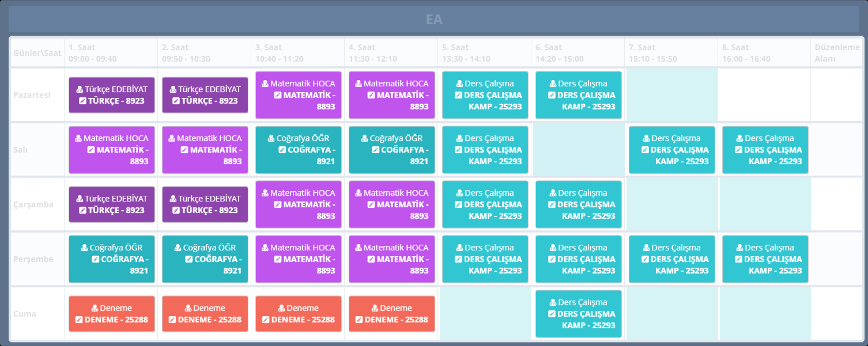Click edit icon on Salı 3. Saat Coğrafya card
The height and width of the screenshot is (346, 868).
tap(282, 150)
